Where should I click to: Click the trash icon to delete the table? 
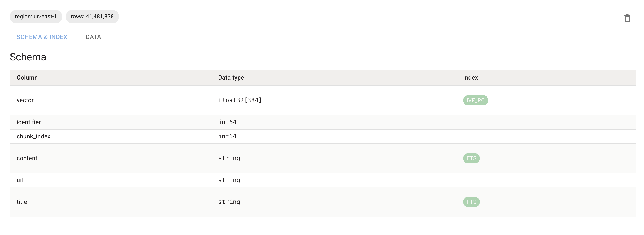click(x=628, y=18)
